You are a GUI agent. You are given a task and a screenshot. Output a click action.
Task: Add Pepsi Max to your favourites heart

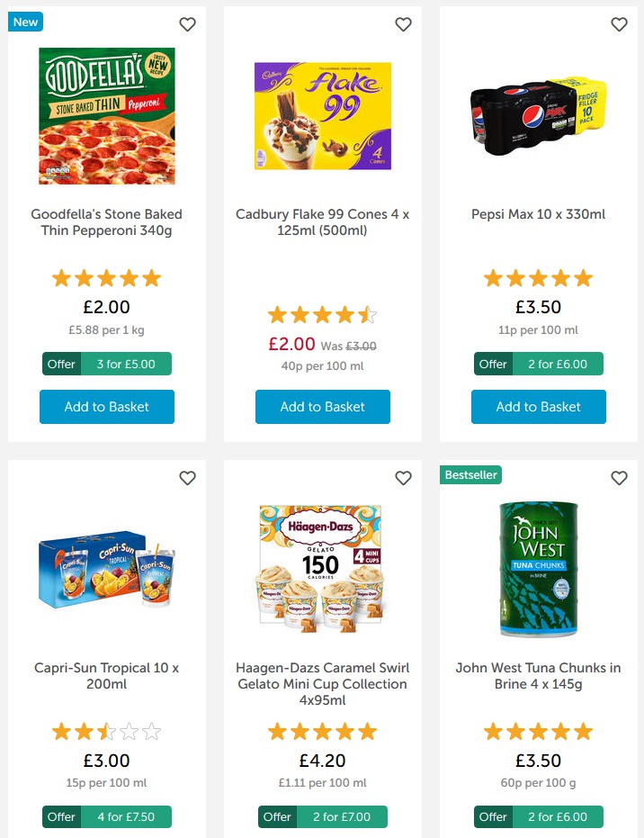point(619,24)
